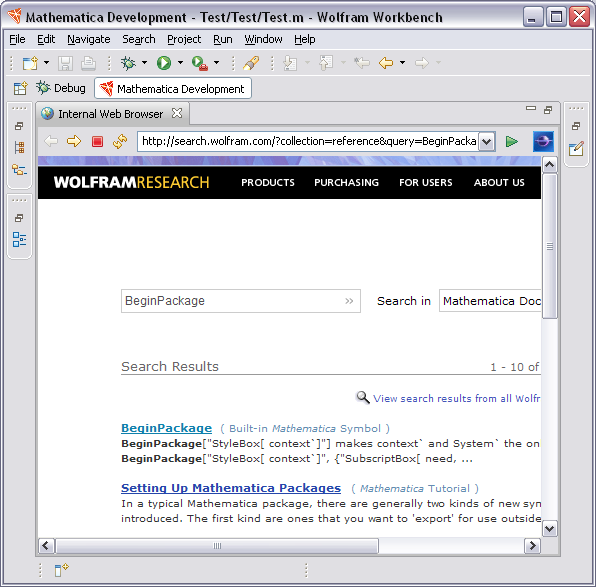Open the Navigate menu
The width and height of the screenshot is (596, 587).
tap(89, 39)
